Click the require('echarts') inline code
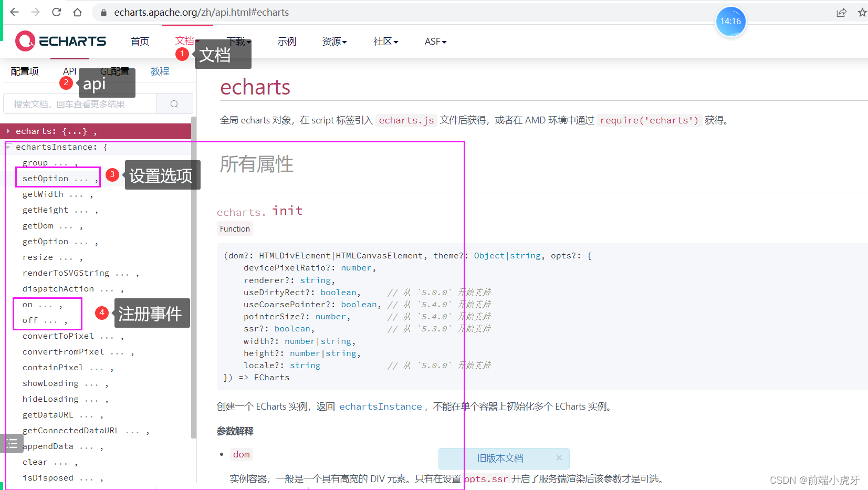The height and width of the screenshot is (490, 868). 649,120
